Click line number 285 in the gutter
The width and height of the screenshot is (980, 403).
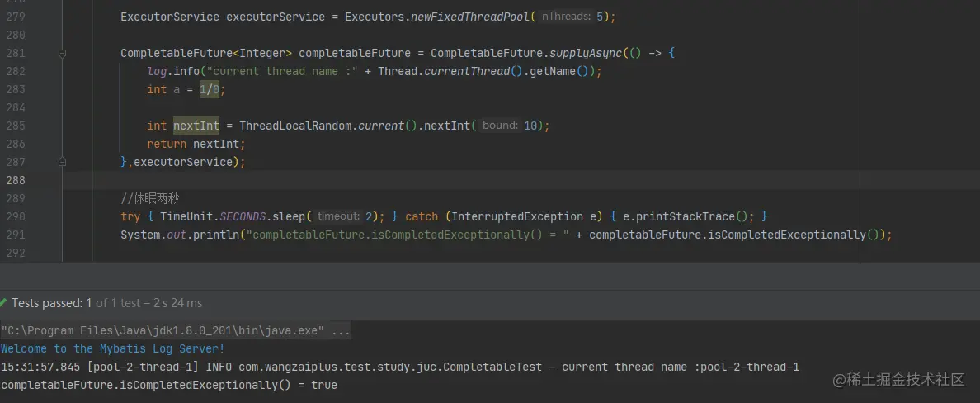coord(15,126)
